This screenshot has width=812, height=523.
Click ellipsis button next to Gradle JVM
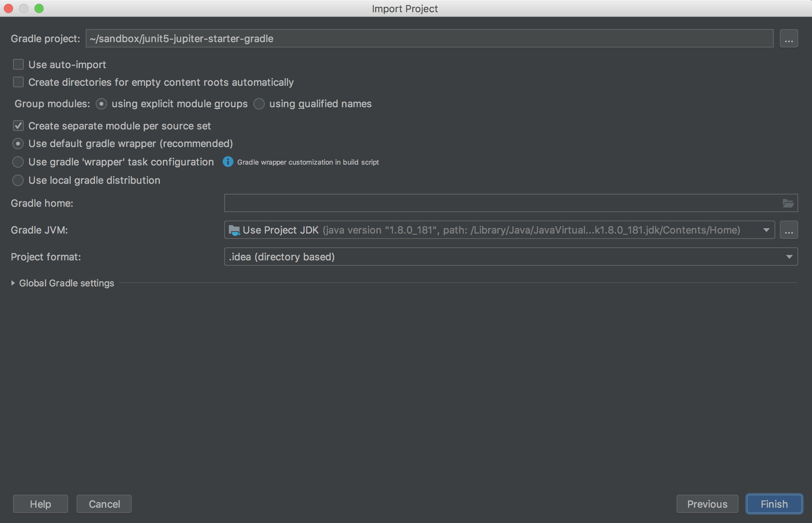789,230
